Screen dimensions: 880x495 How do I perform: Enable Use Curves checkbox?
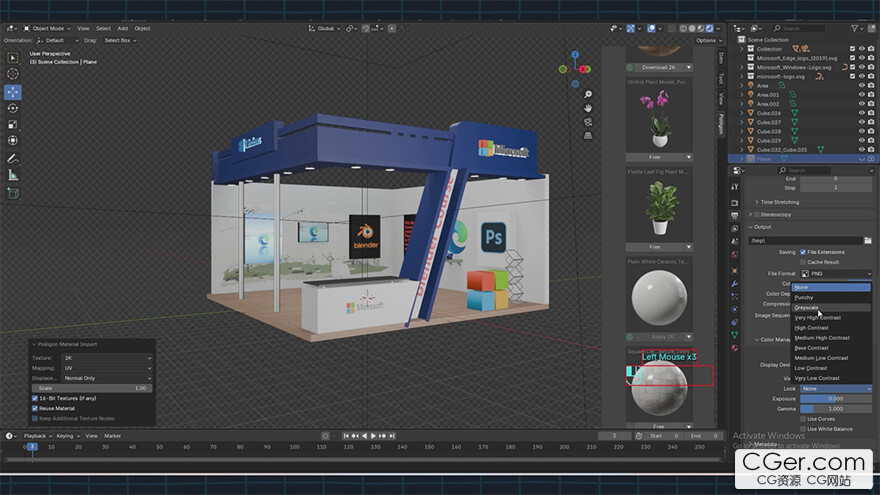tap(803, 419)
